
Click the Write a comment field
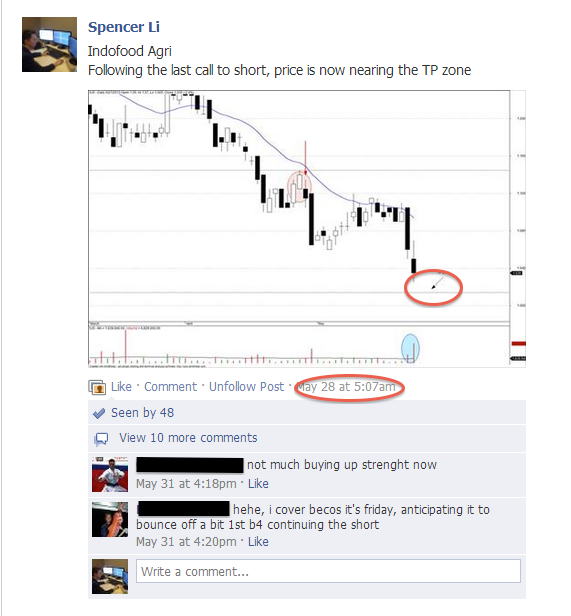tap(328, 571)
